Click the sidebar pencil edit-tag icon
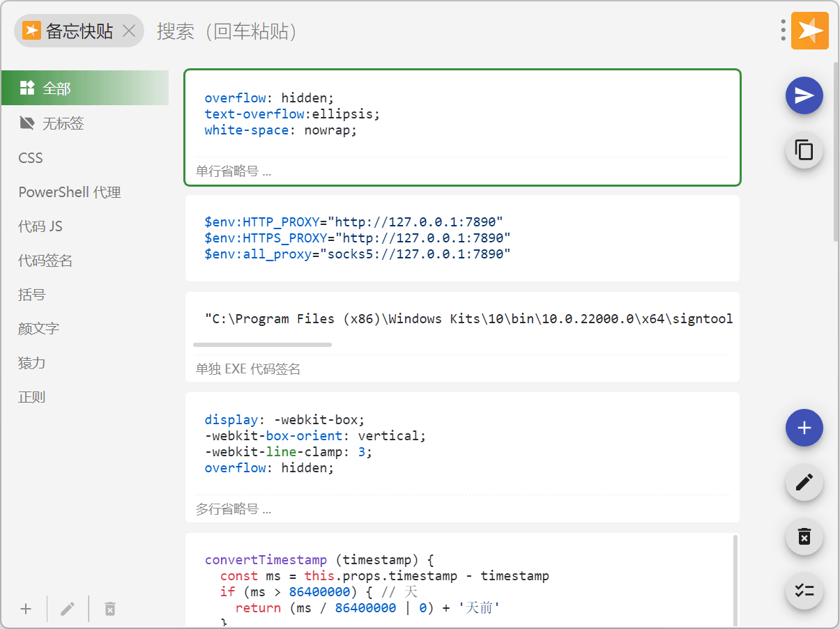The image size is (840, 629). click(68, 609)
